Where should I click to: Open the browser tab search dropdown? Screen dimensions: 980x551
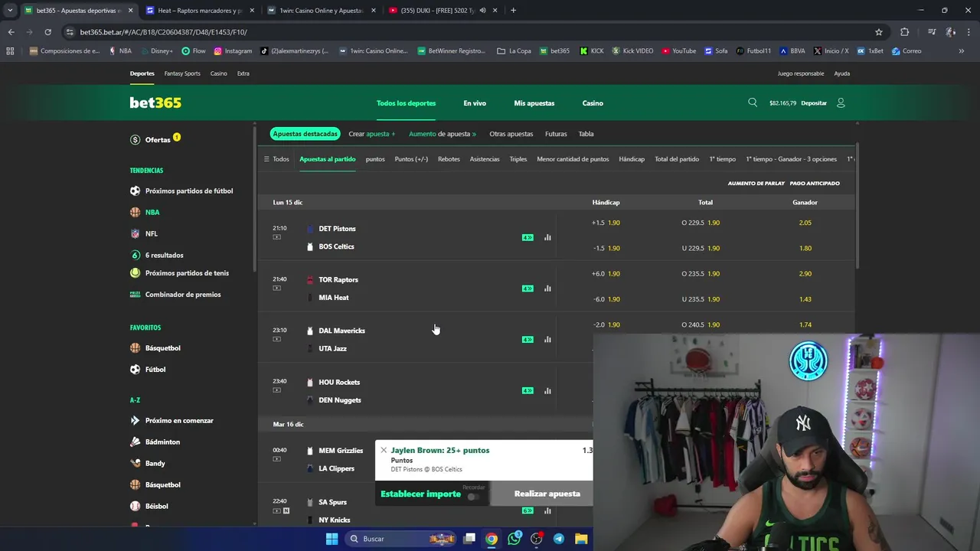tap(10, 11)
